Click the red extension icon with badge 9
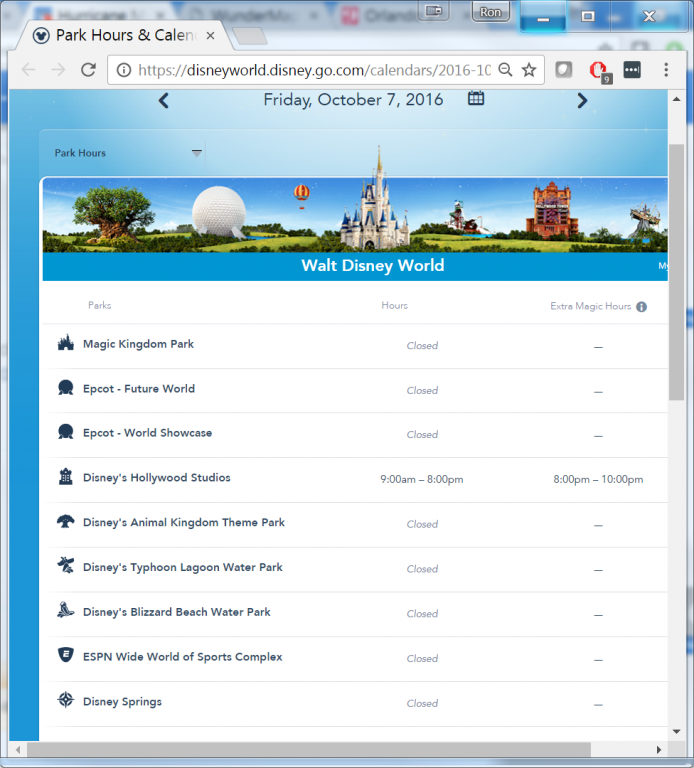The width and height of the screenshot is (694, 768). pyautogui.click(x=598, y=70)
